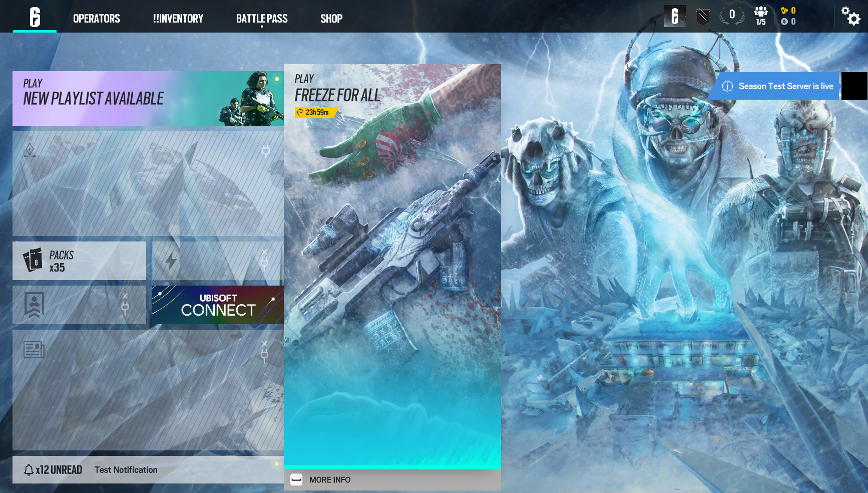Click the newspaper news icon
Image resolution: width=868 pixels, height=493 pixels.
click(x=34, y=350)
